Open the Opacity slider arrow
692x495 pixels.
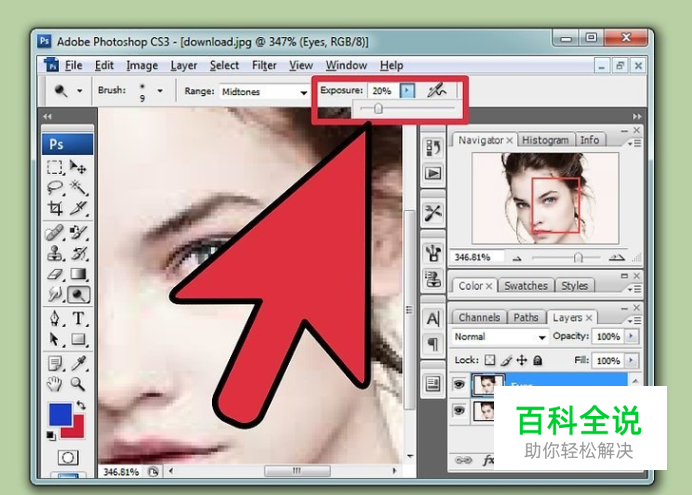click(632, 336)
